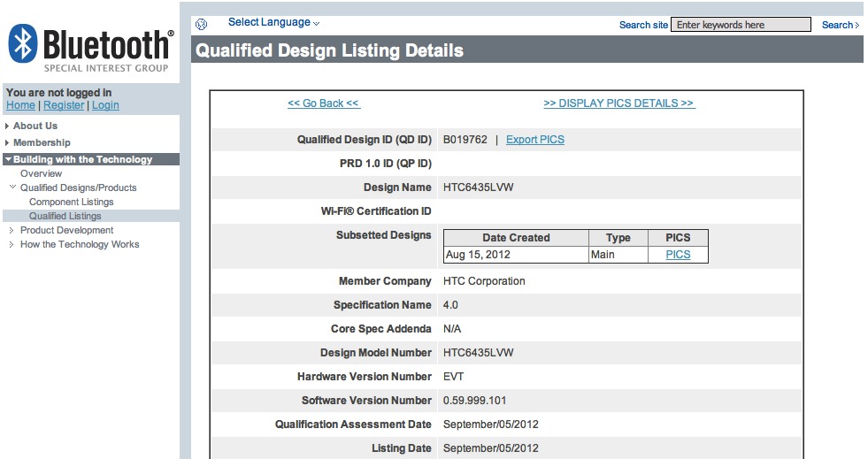Open DISPLAY PICS DETAILS link

tap(619, 103)
